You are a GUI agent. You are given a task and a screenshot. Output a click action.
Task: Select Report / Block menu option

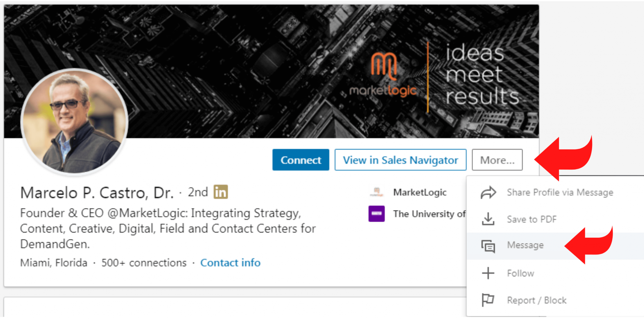click(x=537, y=300)
